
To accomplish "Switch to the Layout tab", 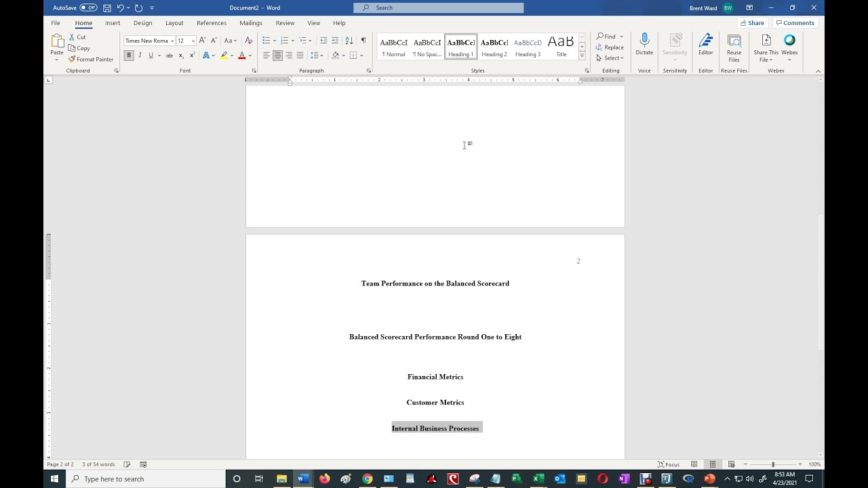I will 174,23.
